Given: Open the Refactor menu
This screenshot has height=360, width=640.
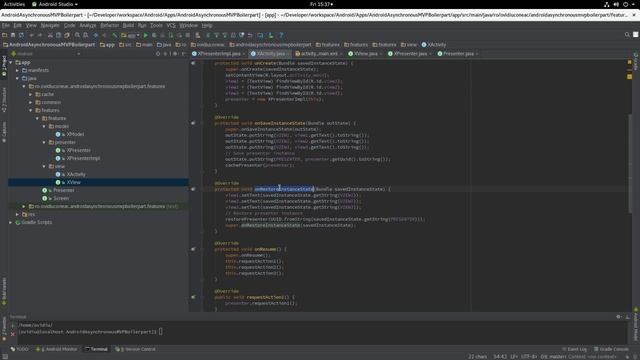Looking at the screenshot, I should point(109,25).
